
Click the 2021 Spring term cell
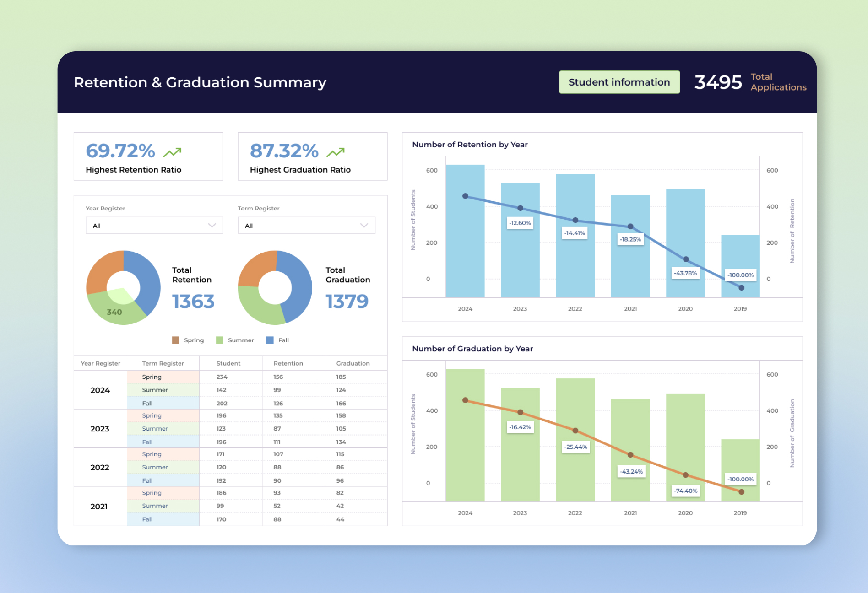click(x=163, y=493)
